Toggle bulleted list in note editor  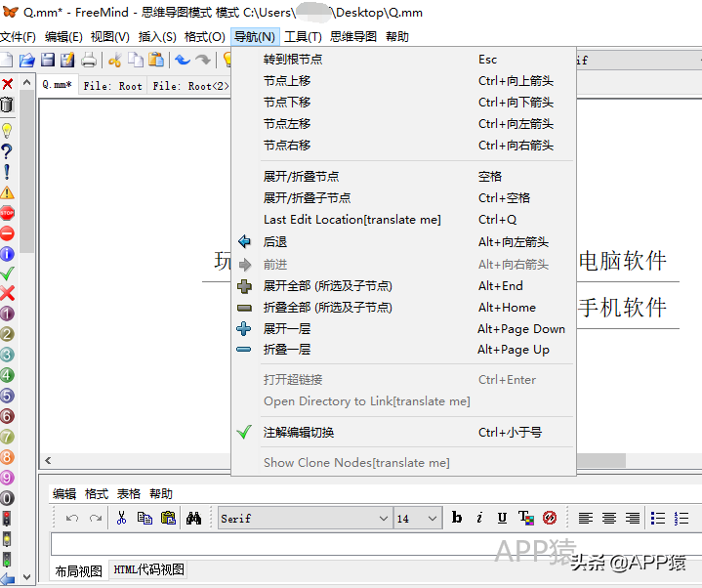click(x=658, y=518)
